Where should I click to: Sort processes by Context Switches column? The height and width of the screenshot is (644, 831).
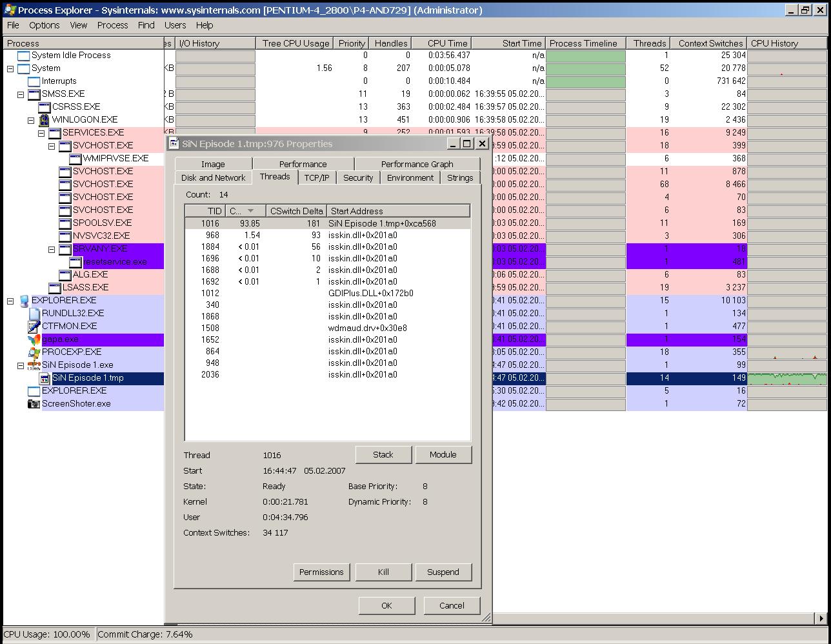coord(708,43)
